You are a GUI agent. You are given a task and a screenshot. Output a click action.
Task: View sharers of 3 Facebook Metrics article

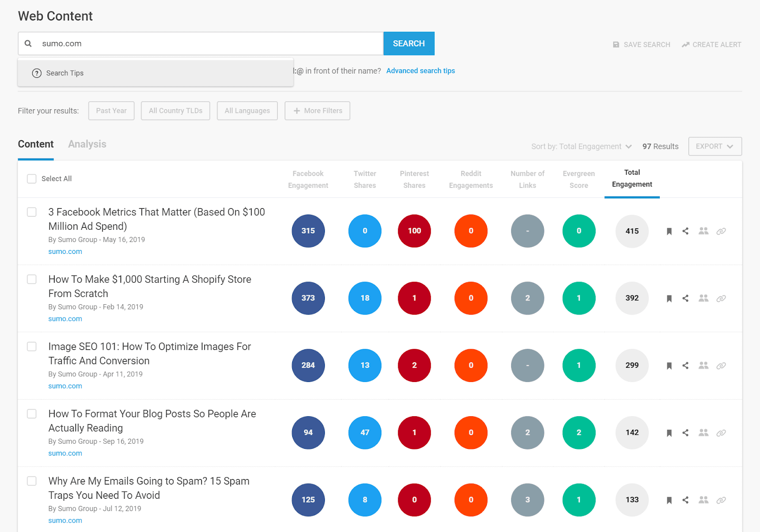pyautogui.click(x=703, y=231)
